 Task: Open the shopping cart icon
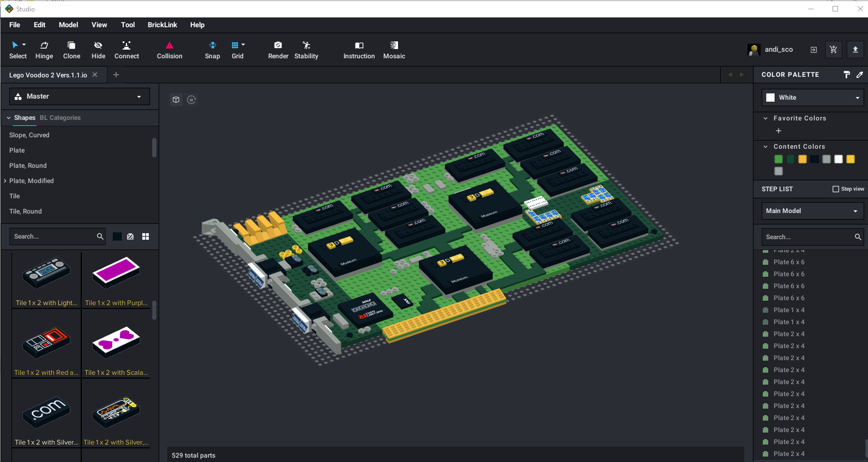tap(833, 50)
